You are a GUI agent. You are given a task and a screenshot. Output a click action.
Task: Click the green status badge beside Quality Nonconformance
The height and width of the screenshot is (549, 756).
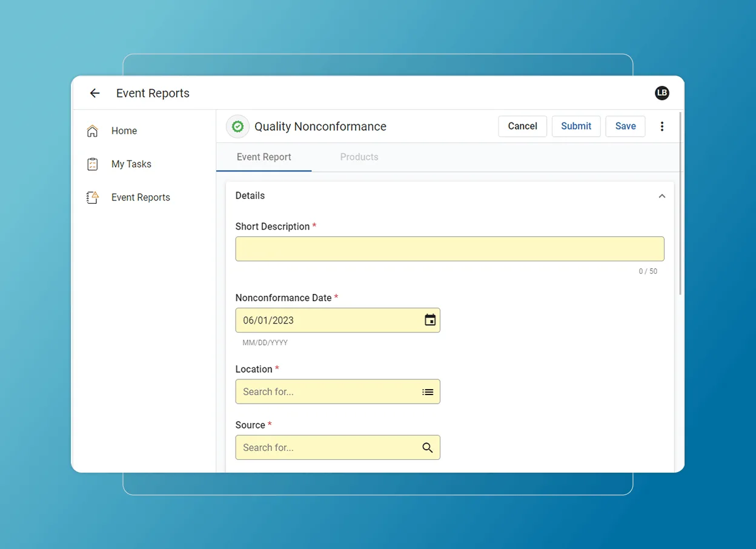pyautogui.click(x=237, y=126)
